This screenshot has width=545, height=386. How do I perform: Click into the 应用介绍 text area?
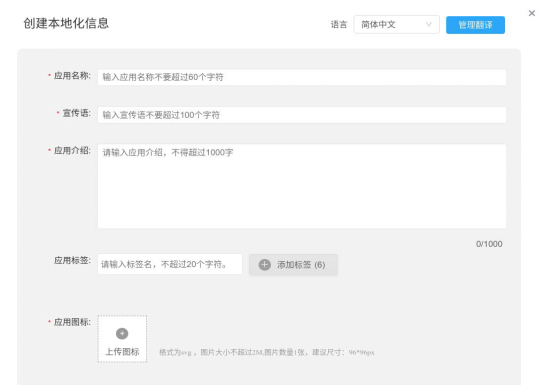pyautogui.click(x=302, y=186)
